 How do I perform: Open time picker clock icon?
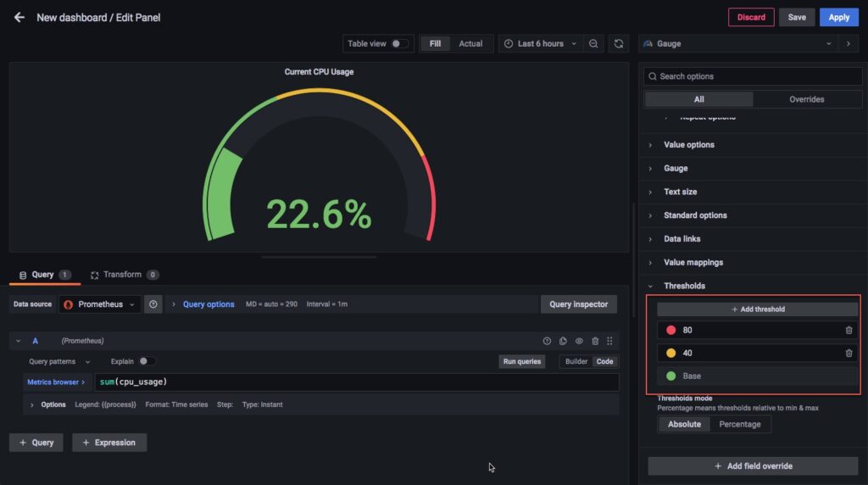(x=509, y=44)
